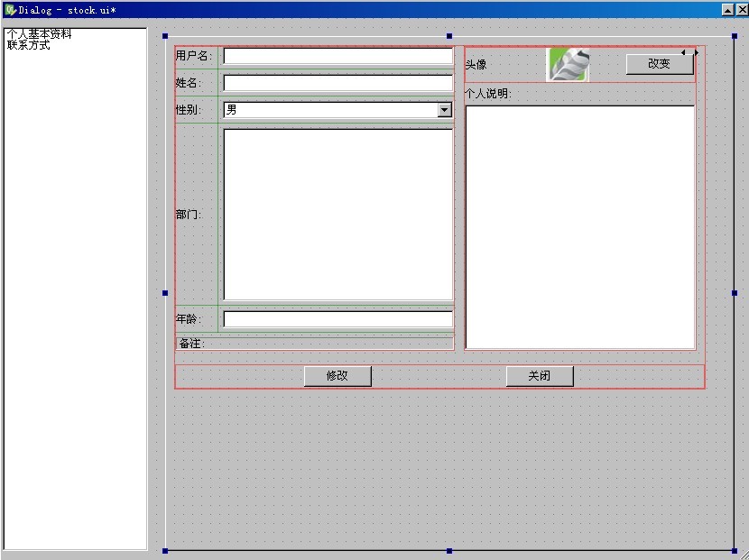The height and width of the screenshot is (560, 749).
Task: Close the Dialog stock.ui window
Action: click(743, 10)
